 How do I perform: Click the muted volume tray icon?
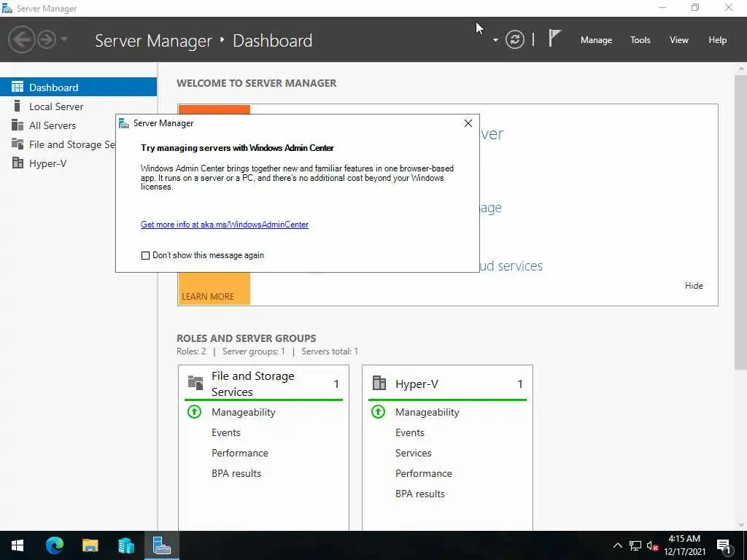pos(652,545)
